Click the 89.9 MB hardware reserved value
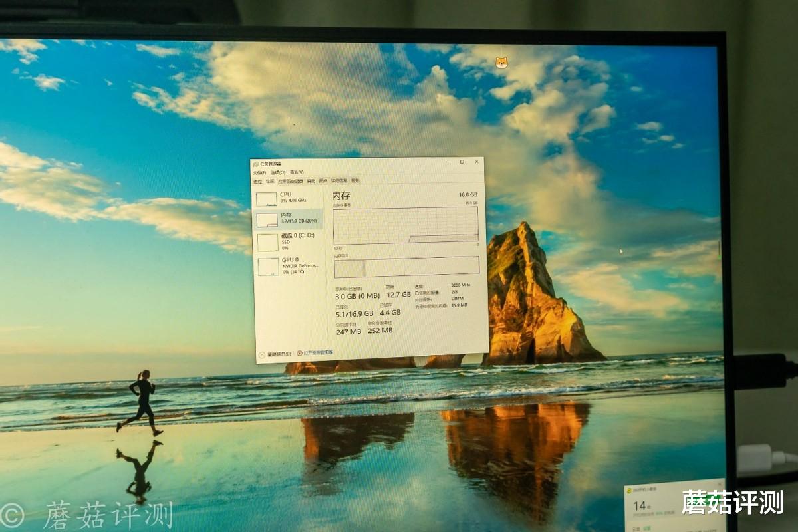 (x=460, y=305)
